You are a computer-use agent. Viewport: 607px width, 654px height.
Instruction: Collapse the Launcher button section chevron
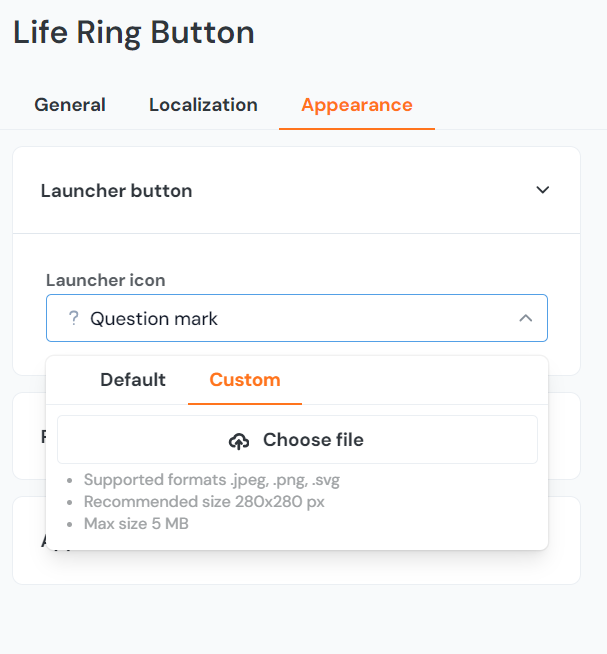(543, 190)
